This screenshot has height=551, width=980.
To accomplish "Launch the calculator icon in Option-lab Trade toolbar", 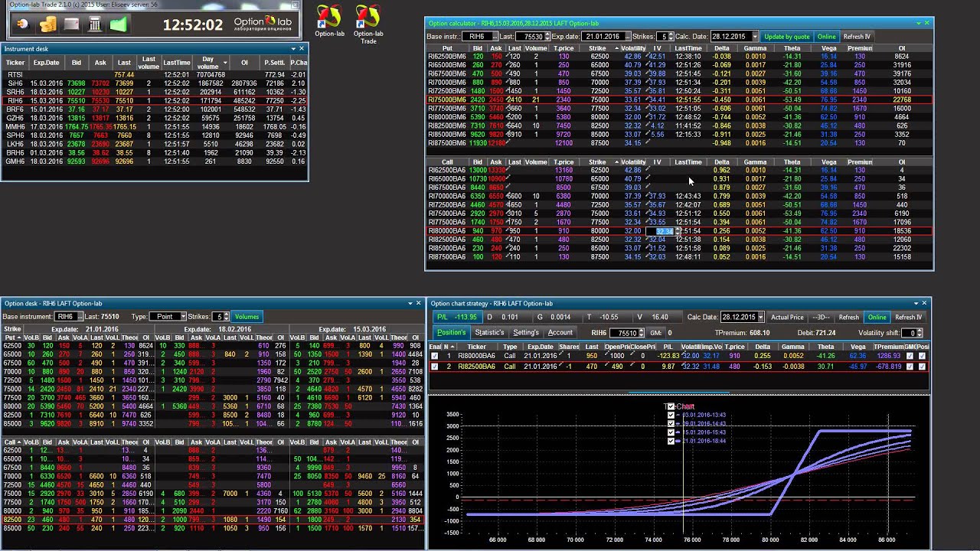I will [95, 24].
